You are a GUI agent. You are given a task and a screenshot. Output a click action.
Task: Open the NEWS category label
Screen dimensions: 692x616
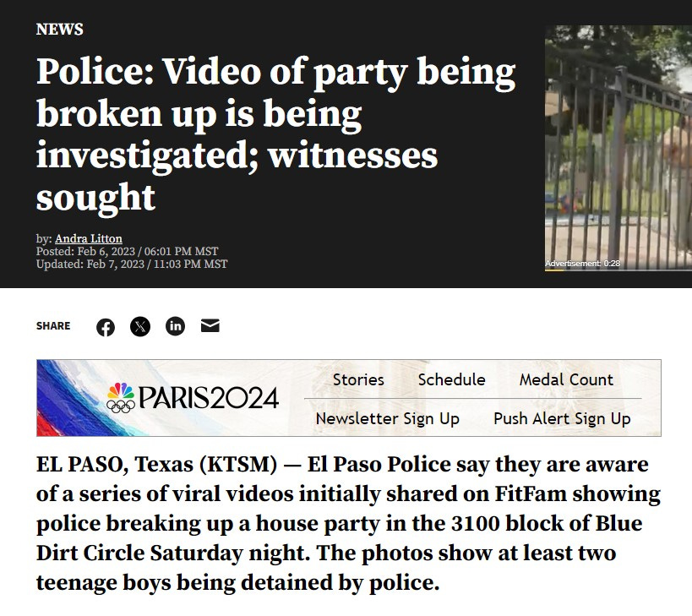(60, 29)
